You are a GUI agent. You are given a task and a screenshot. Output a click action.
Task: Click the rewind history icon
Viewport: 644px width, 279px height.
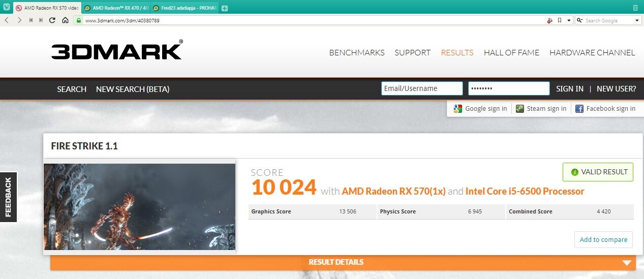tap(31, 20)
